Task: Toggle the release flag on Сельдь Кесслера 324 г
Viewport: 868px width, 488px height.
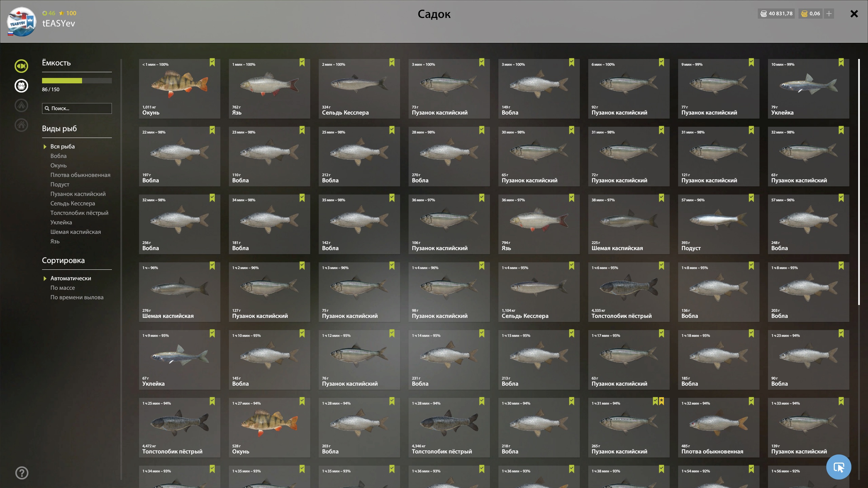Action: click(x=392, y=62)
